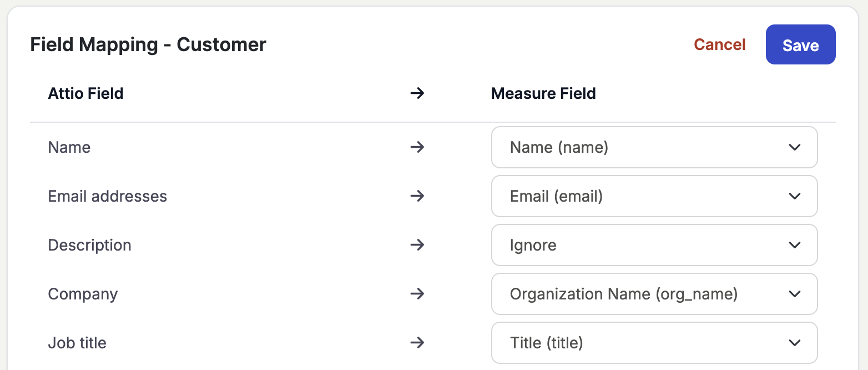
Task: Click the chevron in Name mapping dropdown
Action: (x=794, y=147)
